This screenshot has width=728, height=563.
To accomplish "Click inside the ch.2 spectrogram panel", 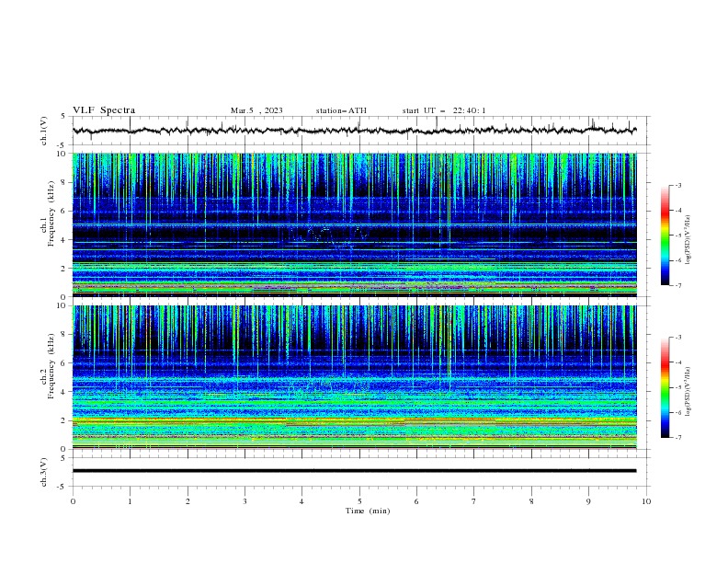I will [x=354, y=377].
